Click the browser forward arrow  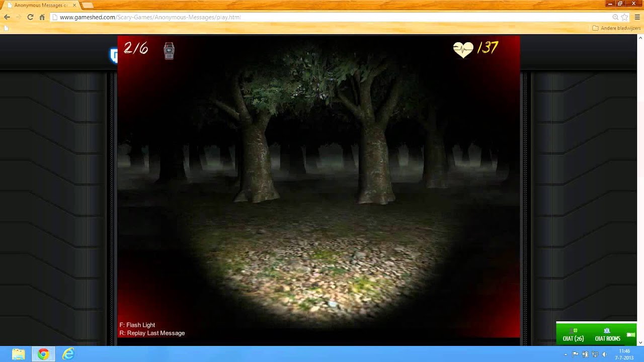(x=19, y=17)
